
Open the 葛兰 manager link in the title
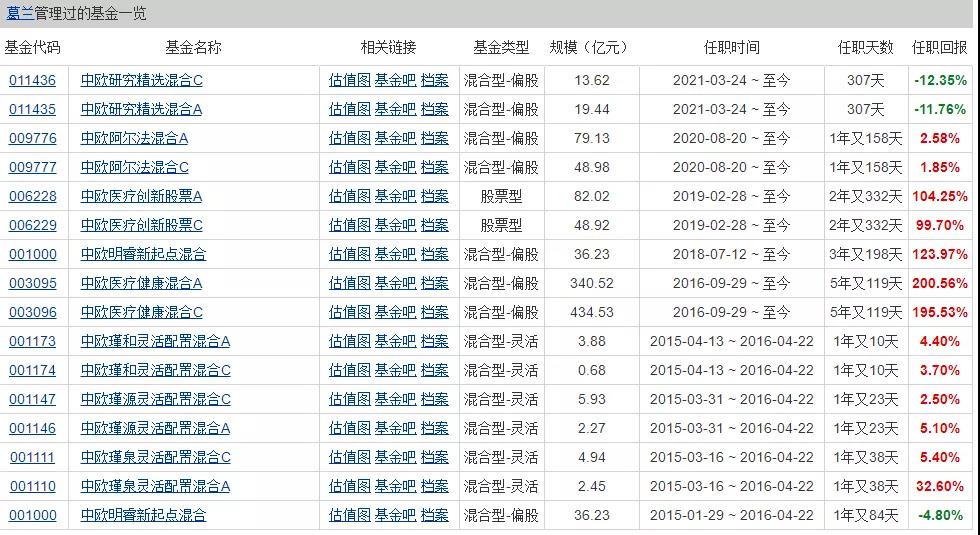point(20,14)
